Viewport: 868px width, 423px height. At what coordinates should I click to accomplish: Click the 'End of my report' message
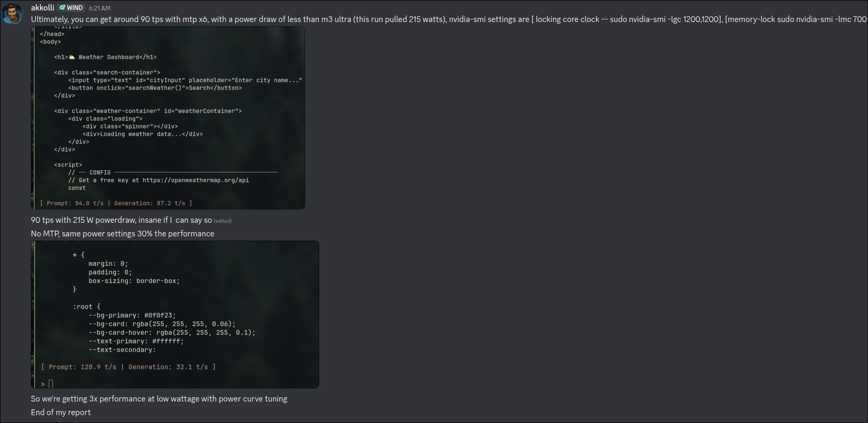61,413
